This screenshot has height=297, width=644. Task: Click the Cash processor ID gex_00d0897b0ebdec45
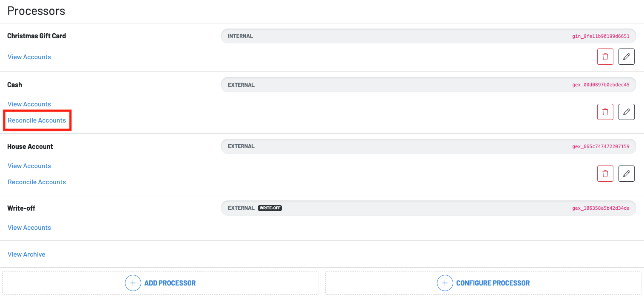[601, 85]
